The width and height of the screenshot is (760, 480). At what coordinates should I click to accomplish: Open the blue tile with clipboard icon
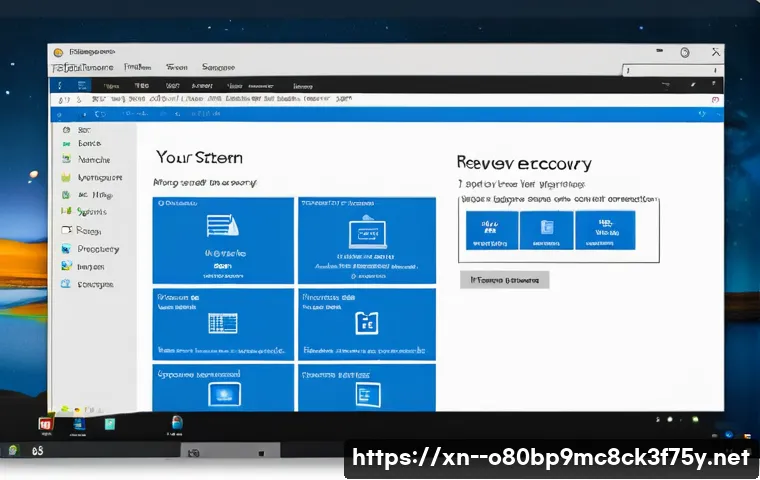click(x=366, y=322)
